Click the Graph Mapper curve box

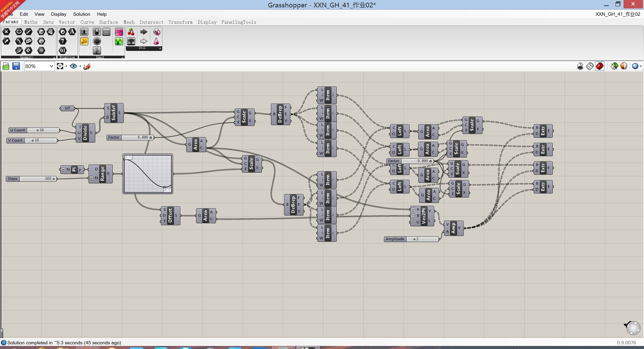point(148,174)
